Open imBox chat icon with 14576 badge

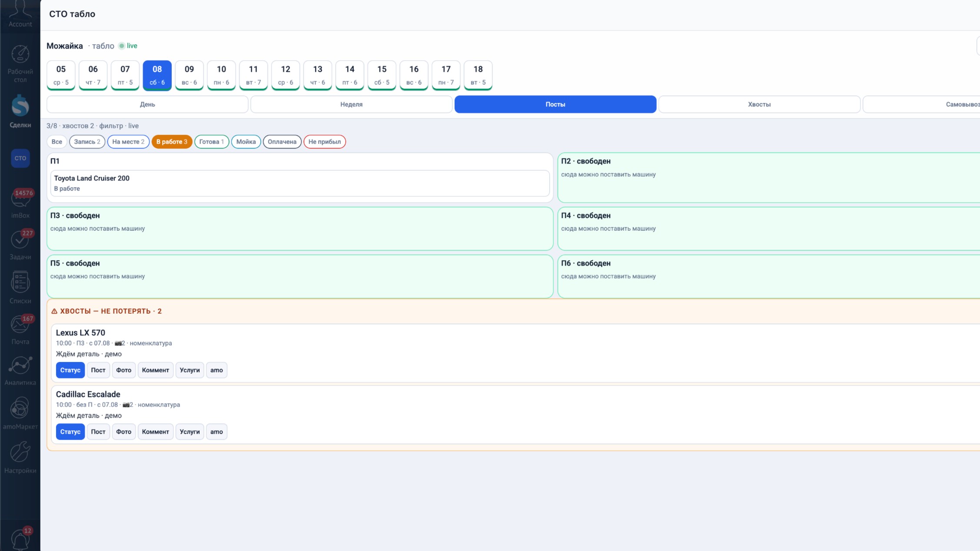20,199
